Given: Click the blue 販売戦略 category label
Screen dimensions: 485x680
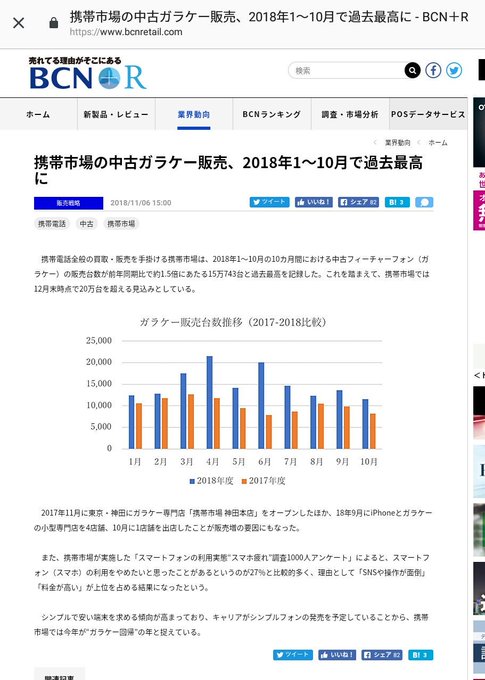Looking at the screenshot, I should (69, 203).
